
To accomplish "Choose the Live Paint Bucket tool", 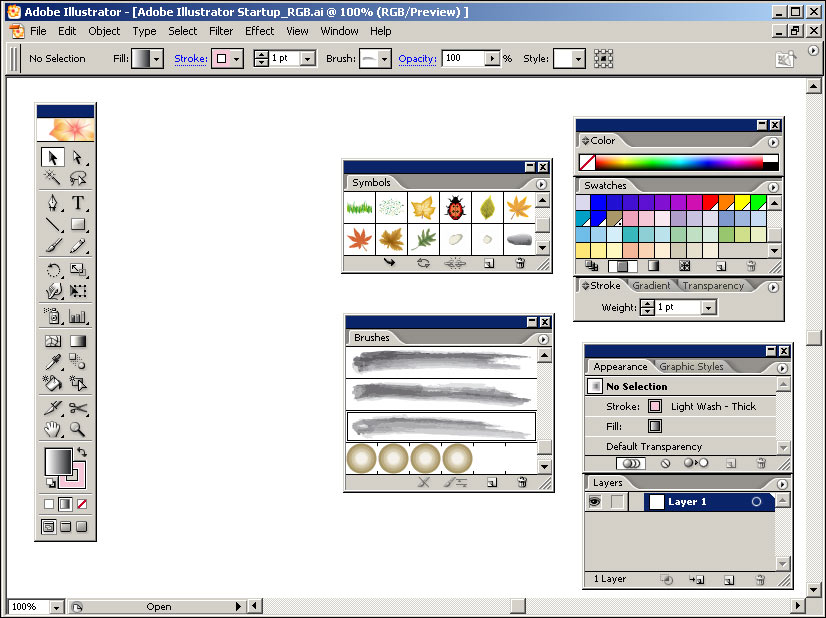I will pos(53,383).
